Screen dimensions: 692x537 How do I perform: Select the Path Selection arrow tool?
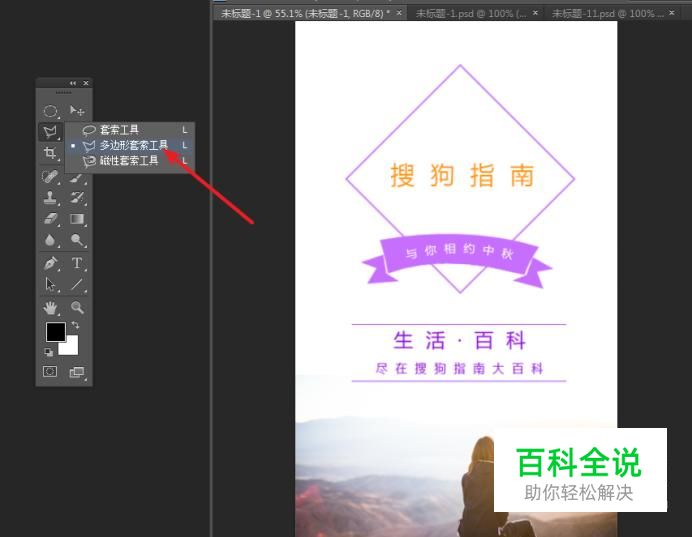point(50,284)
